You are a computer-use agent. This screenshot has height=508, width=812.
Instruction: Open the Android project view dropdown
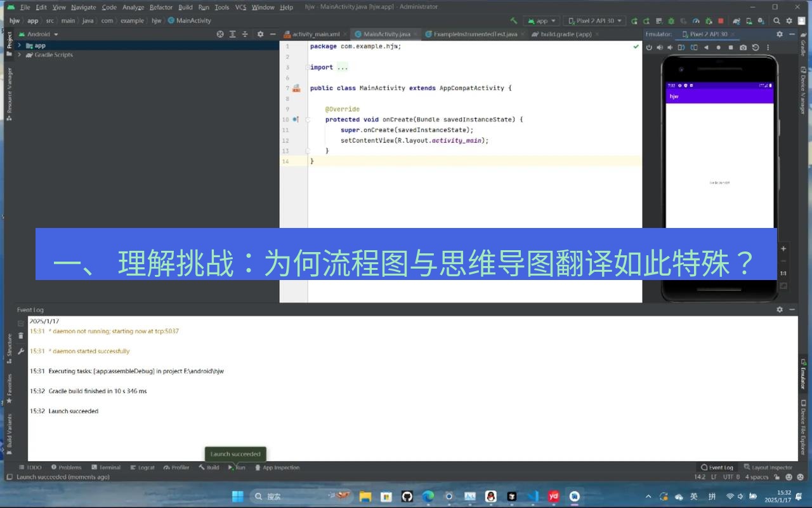(39, 34)
